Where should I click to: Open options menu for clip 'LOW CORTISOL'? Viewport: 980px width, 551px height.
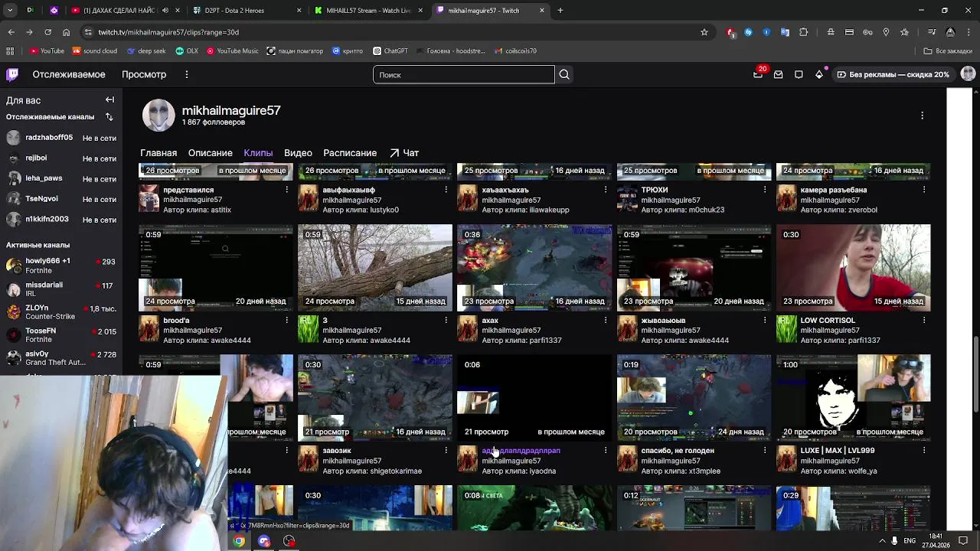[x=923, y=321]
